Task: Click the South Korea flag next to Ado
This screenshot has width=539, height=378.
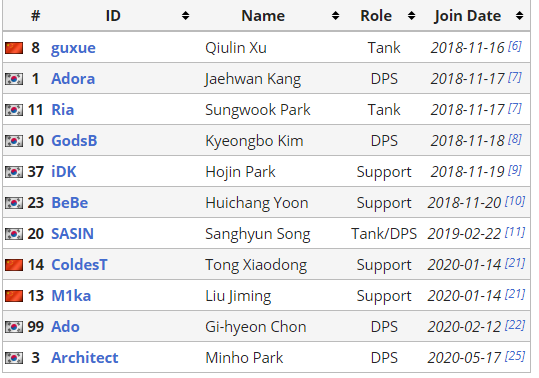Action: point(14,327)
